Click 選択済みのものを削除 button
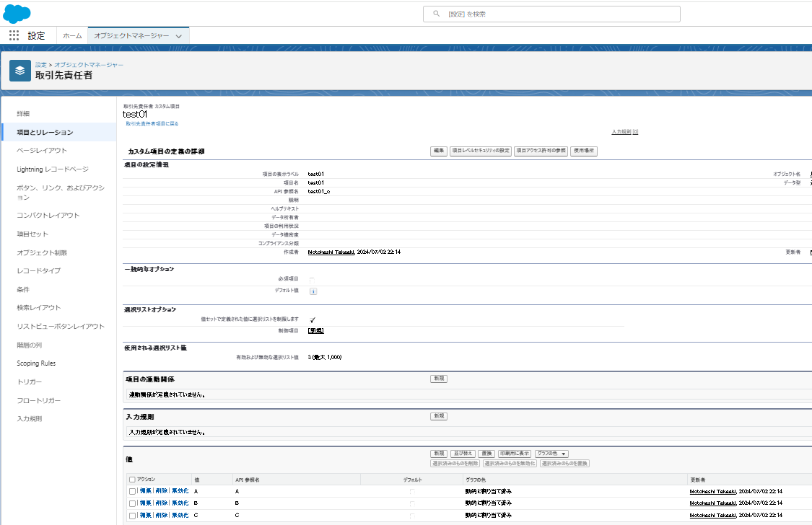This screenshot has width=812, height=525. [x=455, y=464]
